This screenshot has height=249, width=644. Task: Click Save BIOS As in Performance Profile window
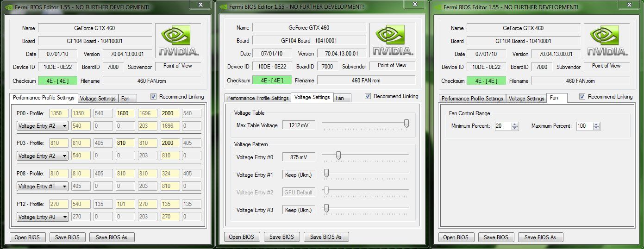[x=112, y=237]
